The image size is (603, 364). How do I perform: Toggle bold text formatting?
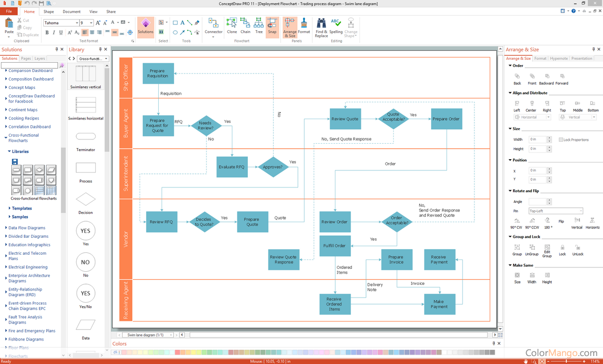(x=47, y=32)
